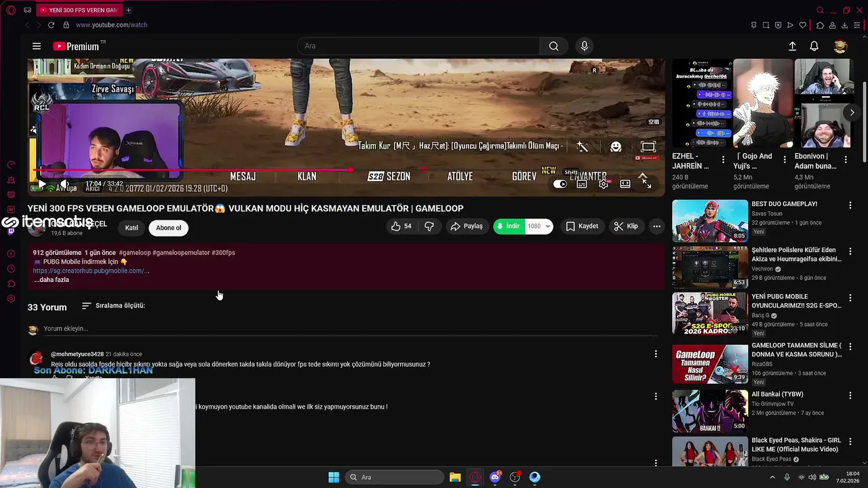Open menu for All Bankai (TYBW) video

850,395
